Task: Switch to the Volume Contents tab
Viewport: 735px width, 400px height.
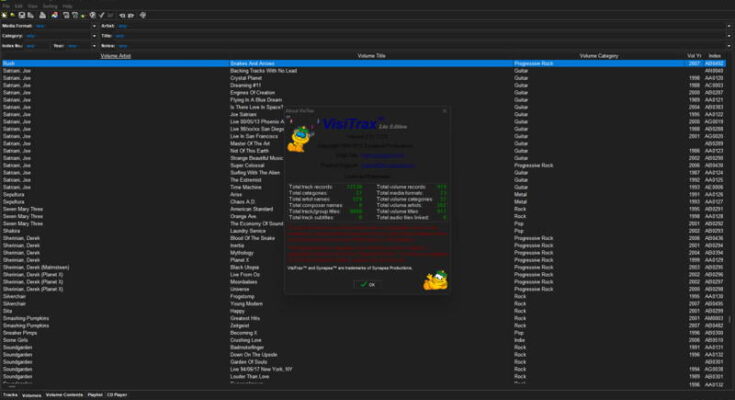Action: pyautogui.click(x=66, y=395)
